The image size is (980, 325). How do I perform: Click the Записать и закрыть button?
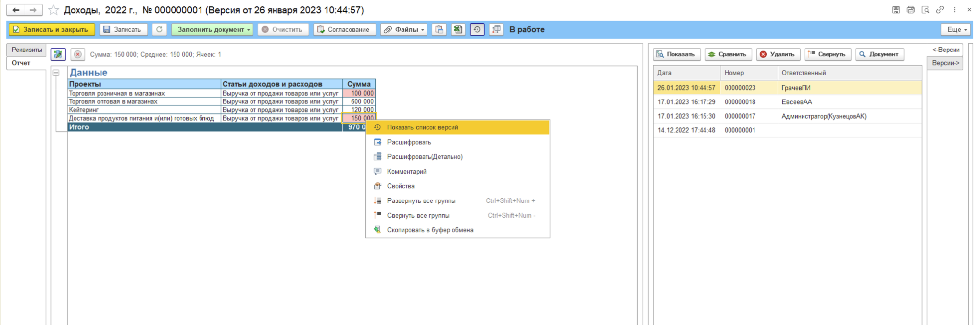pyautogui.click(x=51, y=29)
